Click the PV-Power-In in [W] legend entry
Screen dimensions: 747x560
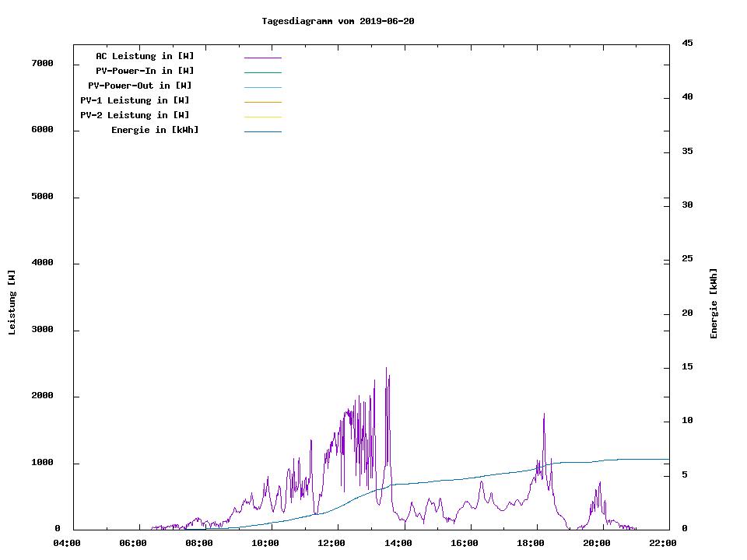coord(150,71)
